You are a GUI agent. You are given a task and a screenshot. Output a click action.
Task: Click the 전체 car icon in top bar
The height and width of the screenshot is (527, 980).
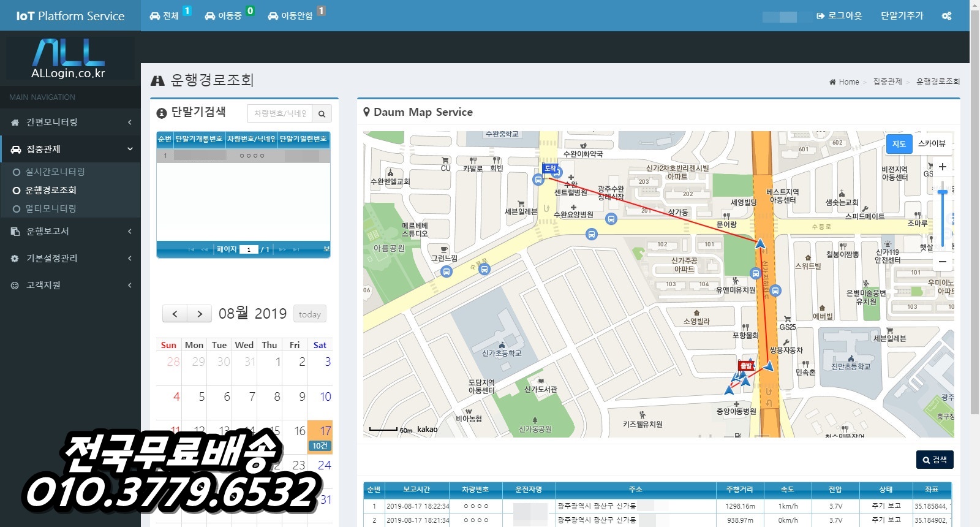[155, 16]
